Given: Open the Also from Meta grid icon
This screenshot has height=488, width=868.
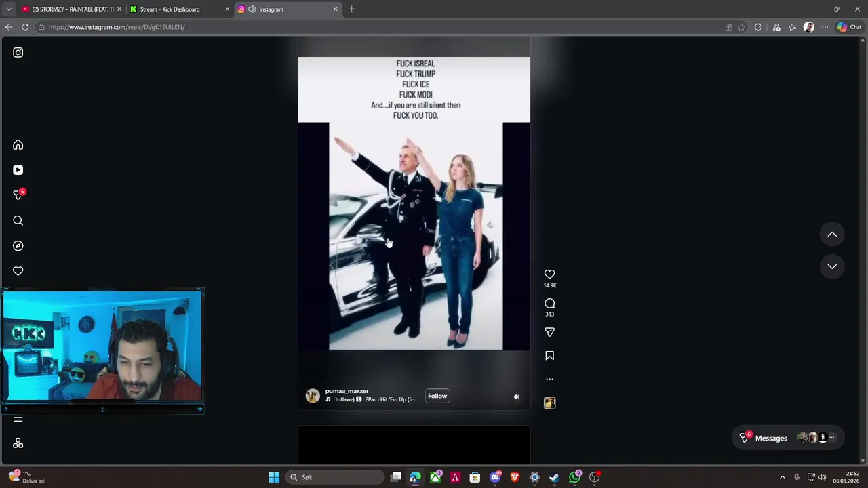Looking at the screenshot, I should click(x=18, y=443).
